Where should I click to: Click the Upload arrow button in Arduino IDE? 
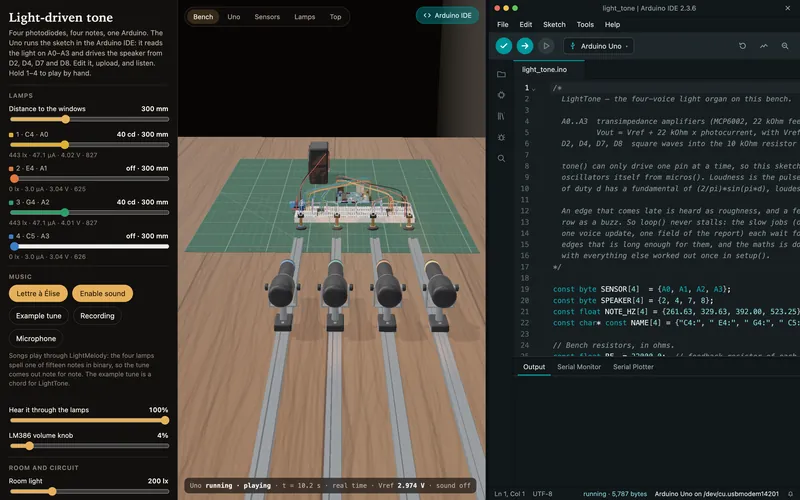click(524, 46)
